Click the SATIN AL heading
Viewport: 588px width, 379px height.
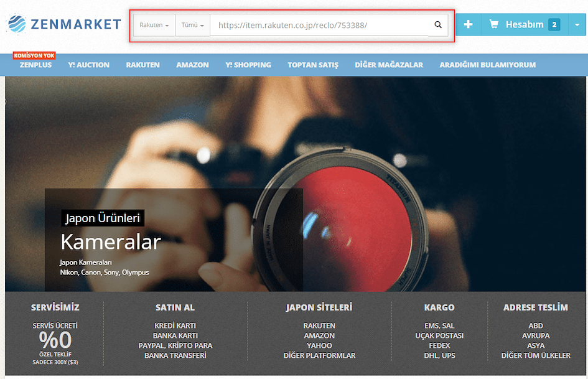175,307
